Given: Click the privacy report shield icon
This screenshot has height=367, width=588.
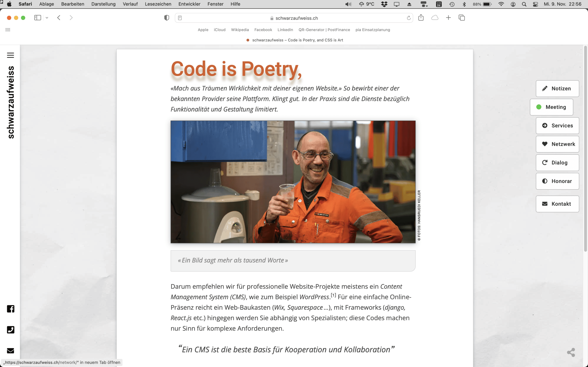Looking at the screenshot, I should (167, 18).
